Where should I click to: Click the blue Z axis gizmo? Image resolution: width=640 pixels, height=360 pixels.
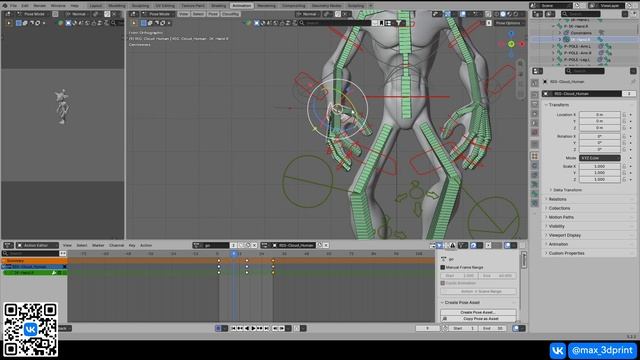[511, 34]
